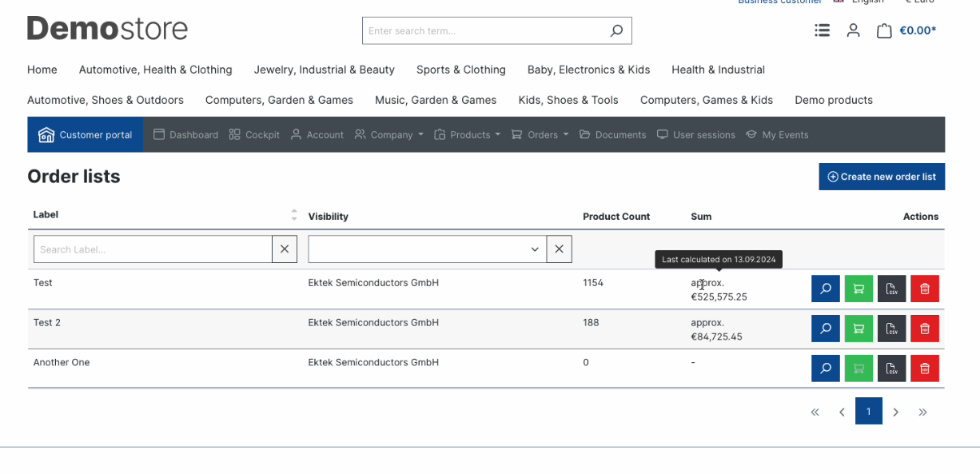Open the Company dropdown menu

click(x=389, y=135)
